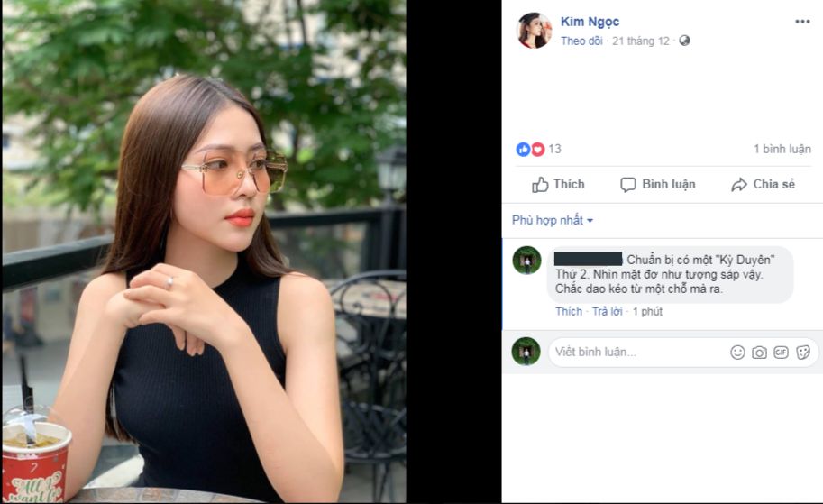
Task: Click the red heart reaction icon
Action: pos(537,149)
